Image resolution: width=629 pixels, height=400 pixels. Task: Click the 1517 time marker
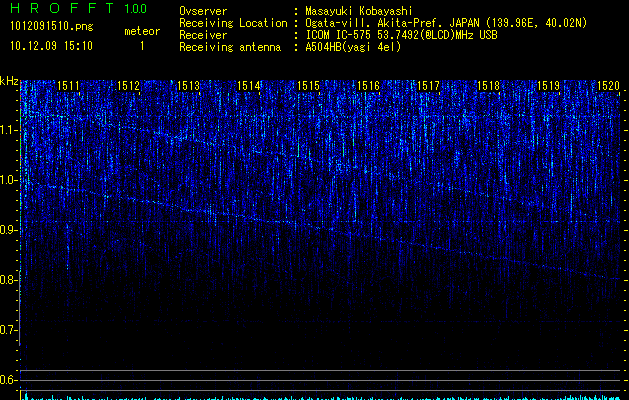coord(428,85)
